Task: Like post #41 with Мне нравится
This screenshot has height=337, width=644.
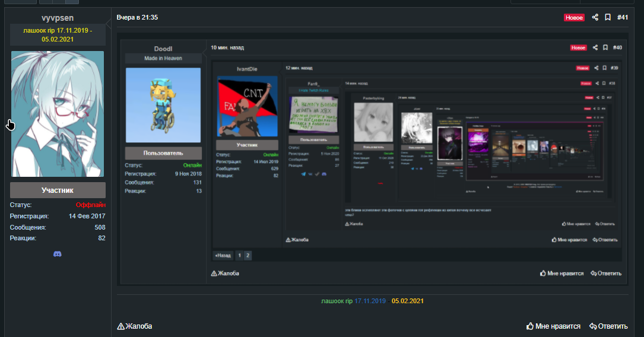Action: 553,326
